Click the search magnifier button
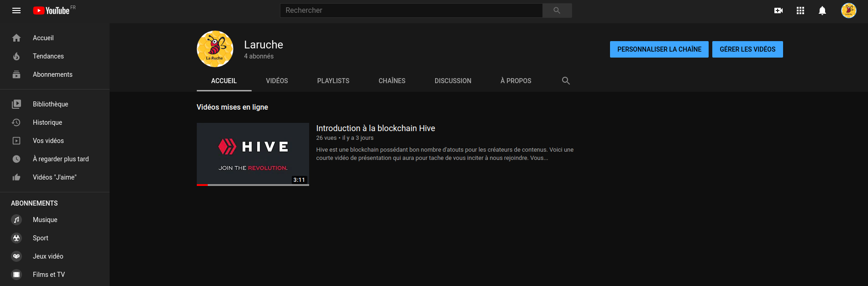 coord(557,10)
